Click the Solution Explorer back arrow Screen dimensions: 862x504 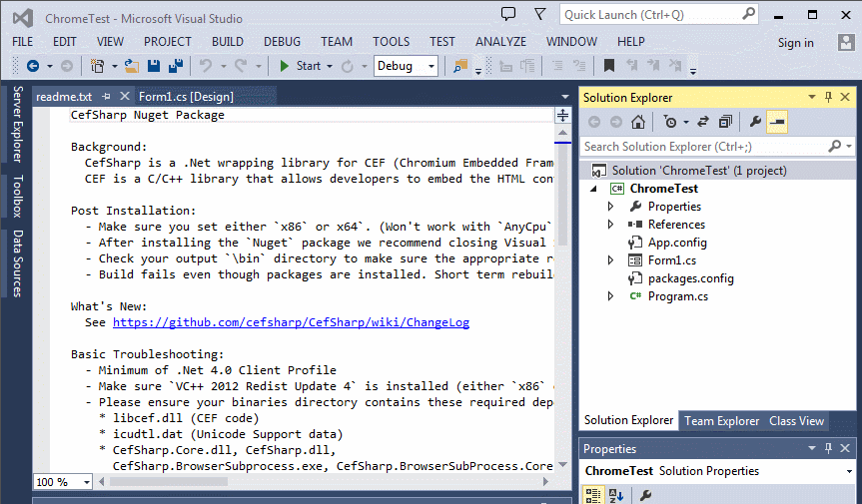(x=594, y=122)
